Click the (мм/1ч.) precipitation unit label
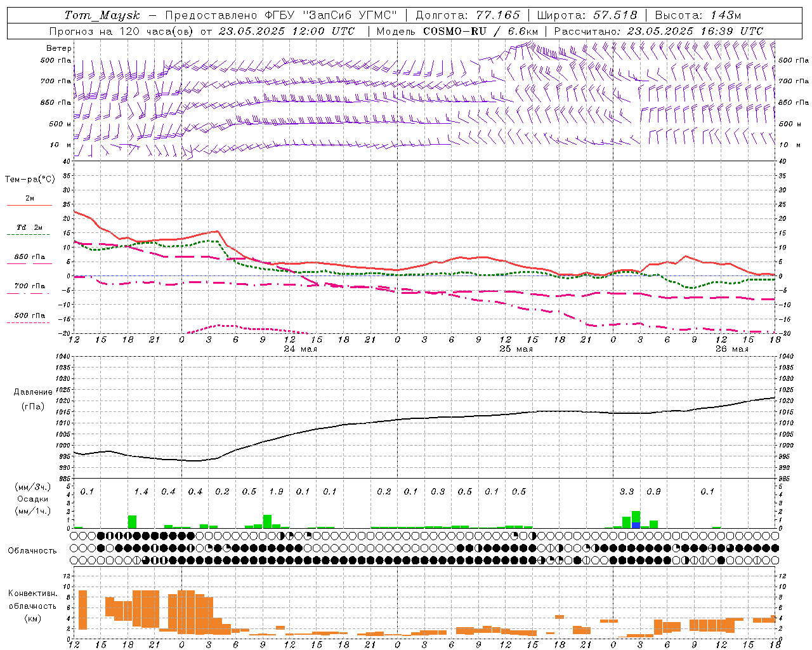 click(33, 511)
